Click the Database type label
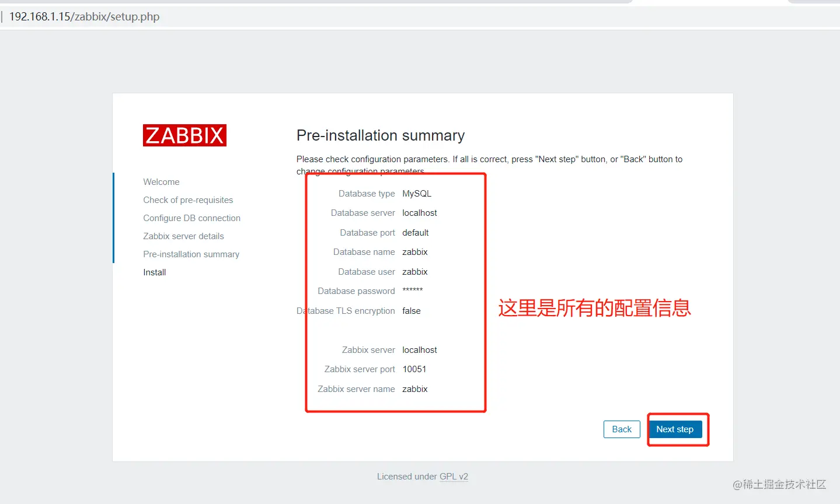This screenshot has height=504, width=840. [367, 194]
